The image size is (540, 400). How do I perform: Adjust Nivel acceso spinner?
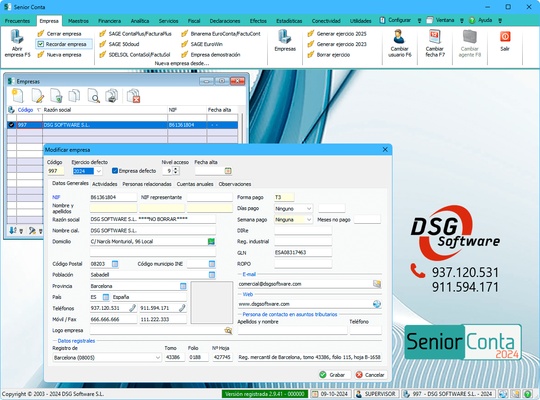pos(176,171)
